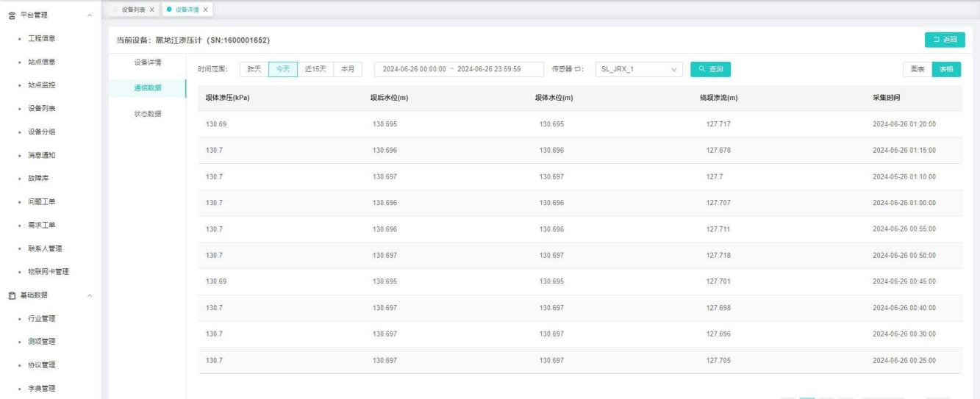Select 本月 time range
980x399 pixels.
pos(348,69)
